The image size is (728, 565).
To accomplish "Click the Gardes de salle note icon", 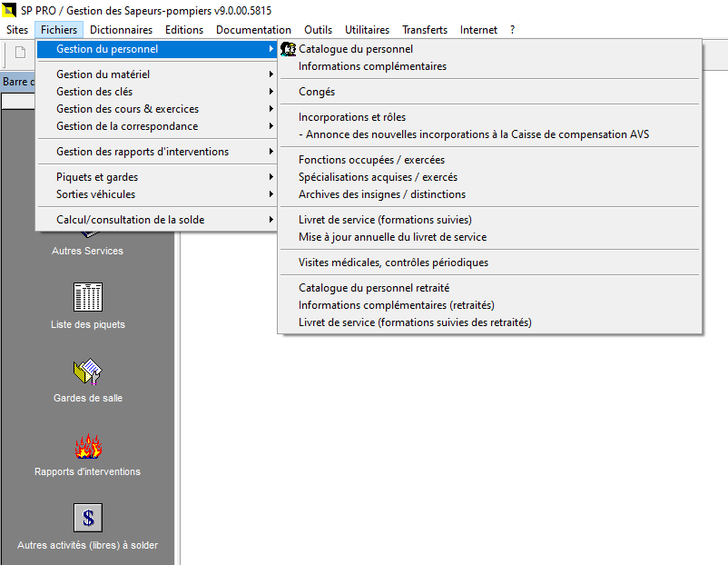I will coord(87,371).
